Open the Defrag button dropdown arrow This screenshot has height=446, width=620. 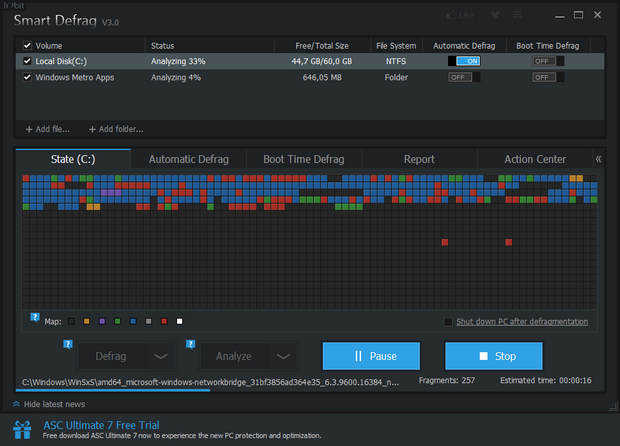161,356
